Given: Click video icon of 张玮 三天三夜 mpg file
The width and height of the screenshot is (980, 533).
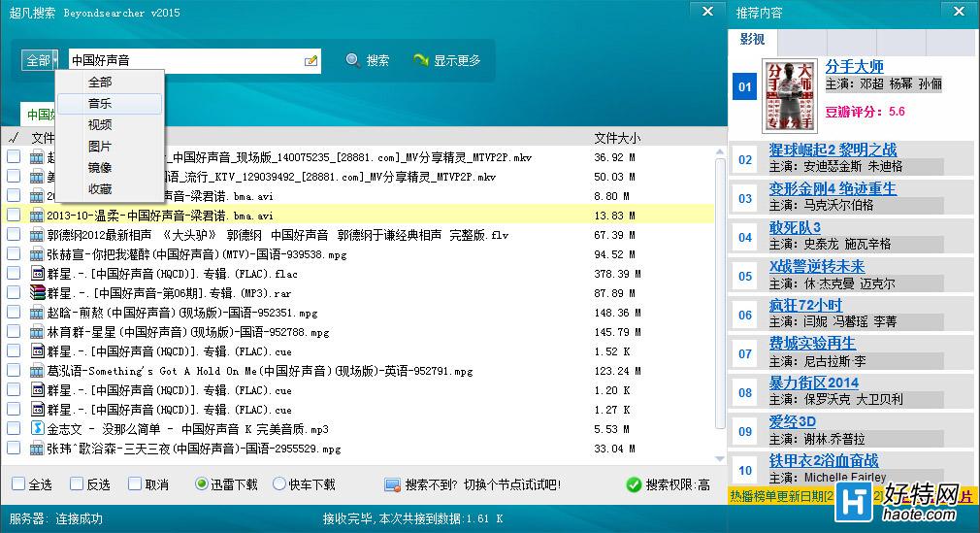Looking at the screenshot, I should pos(37,449).
